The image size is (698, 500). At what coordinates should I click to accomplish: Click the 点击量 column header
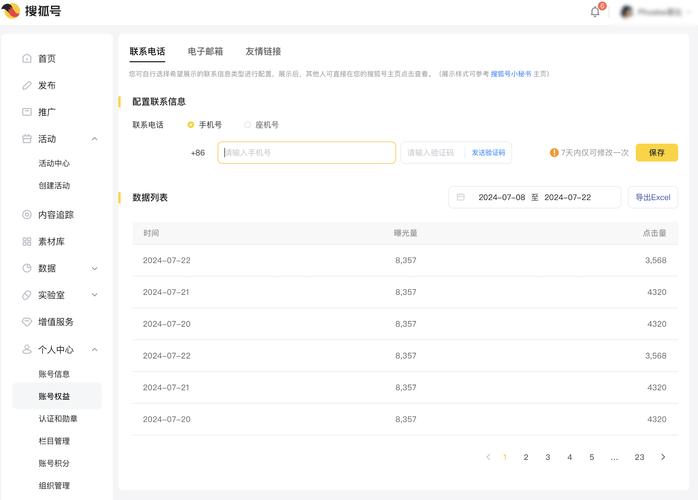click(654, 233)
